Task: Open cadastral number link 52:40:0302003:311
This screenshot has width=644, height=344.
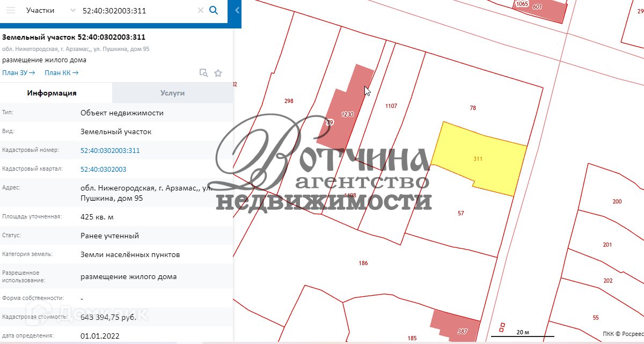Action: pyautogui.click(x=110, y=151)
